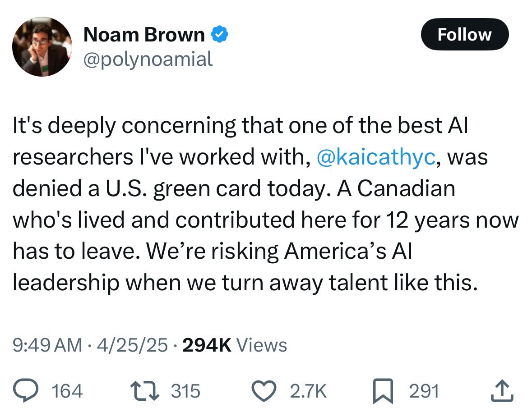Click the 291 bookmarks count
Image resolution: width=532 pixels, height=412 pixels.
(x=424, y=391)
